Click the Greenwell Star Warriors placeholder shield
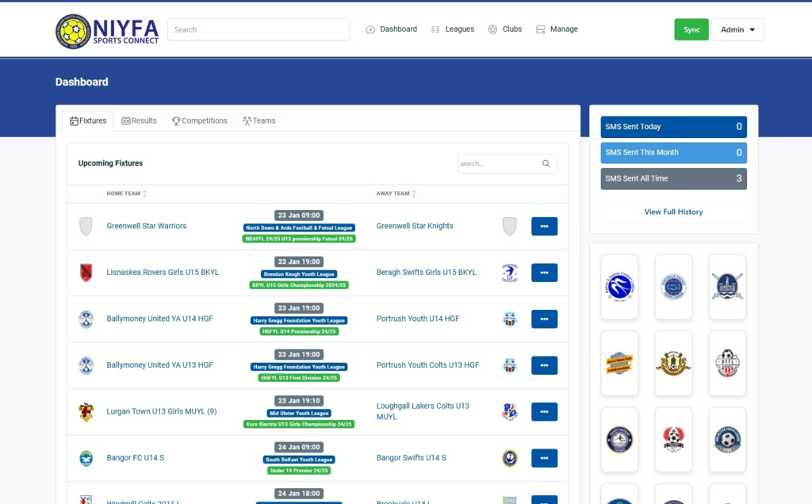The image size is (812, 504). point(86,226)
